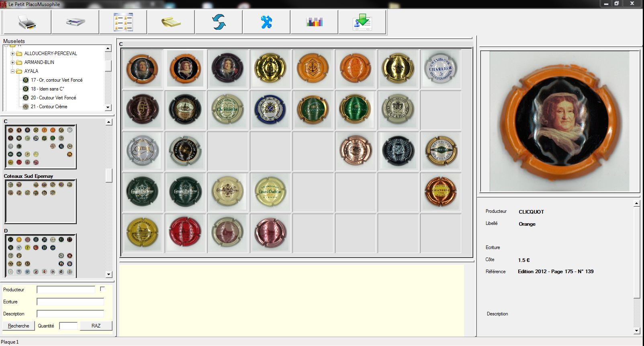Click the yellow notes toolbar icon

point(171,22)
